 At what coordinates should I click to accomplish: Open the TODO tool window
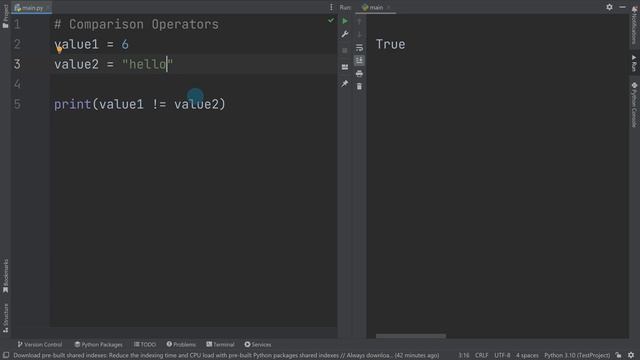click(x=145, y=344)
